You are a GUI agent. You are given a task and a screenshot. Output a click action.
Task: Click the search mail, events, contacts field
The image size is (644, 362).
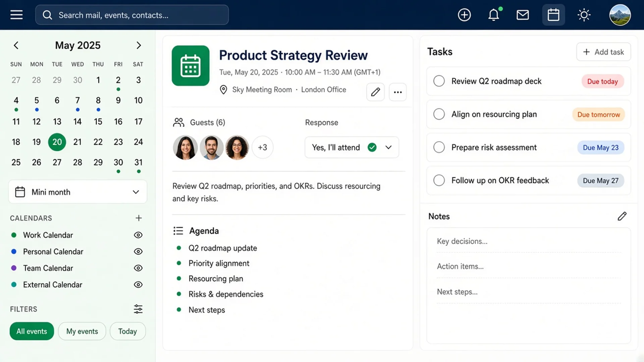132,15
